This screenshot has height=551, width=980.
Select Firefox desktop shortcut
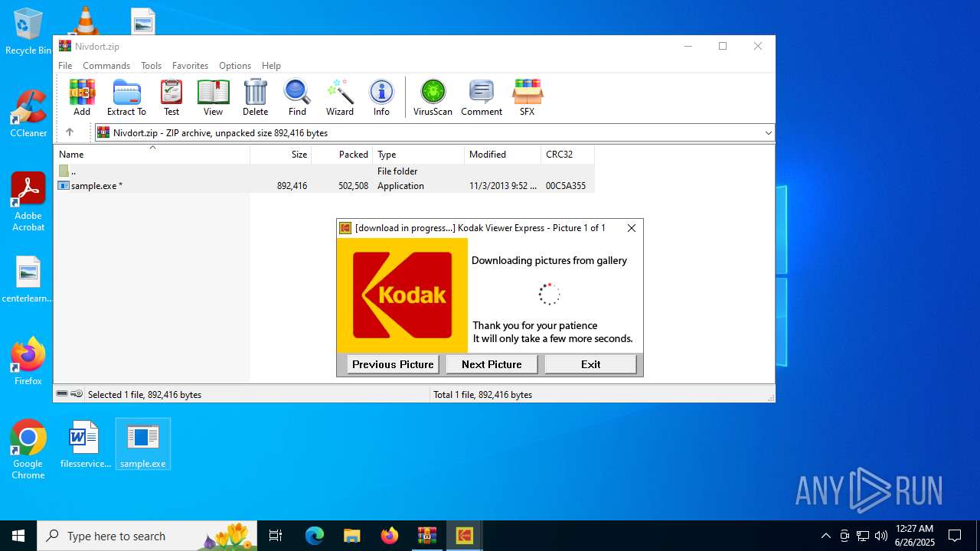tap(28, 361)
